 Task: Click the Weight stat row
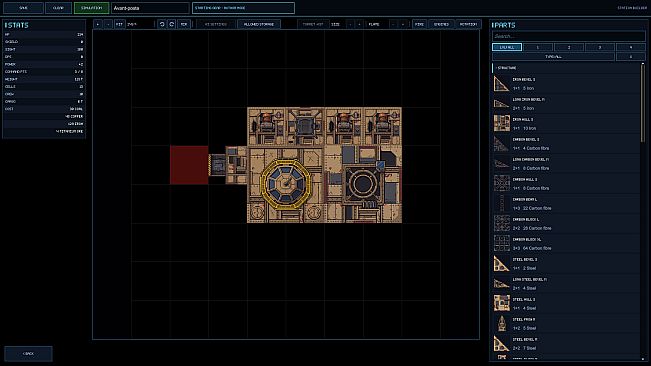point(44,79)
